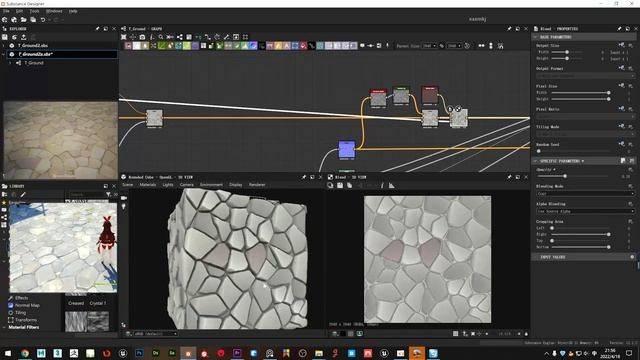Open the Parent Size height dropdown

[x=454, y=46]
